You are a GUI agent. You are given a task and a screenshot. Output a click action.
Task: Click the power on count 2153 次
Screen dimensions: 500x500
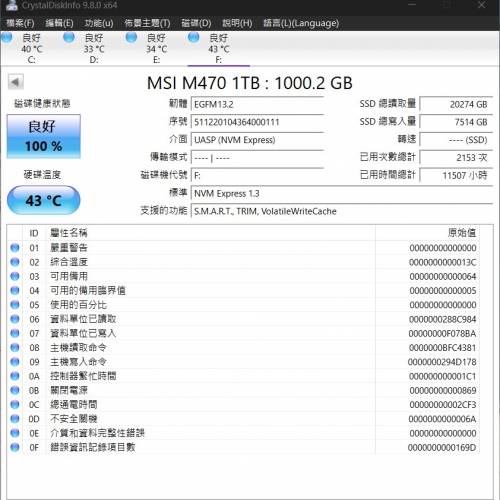pyautogui.click(x=456, y=158)
